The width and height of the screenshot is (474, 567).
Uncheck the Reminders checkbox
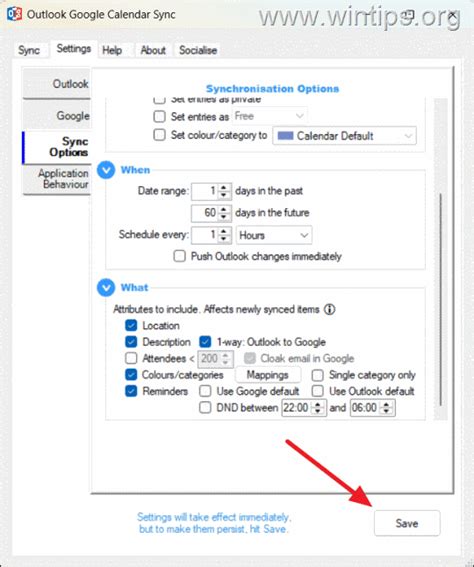pos(131,391)
